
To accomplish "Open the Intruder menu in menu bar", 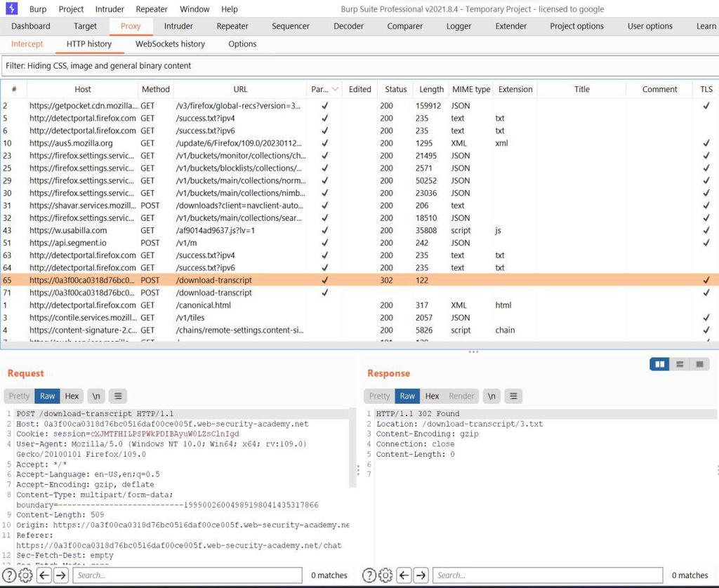I will coord(110,9).
